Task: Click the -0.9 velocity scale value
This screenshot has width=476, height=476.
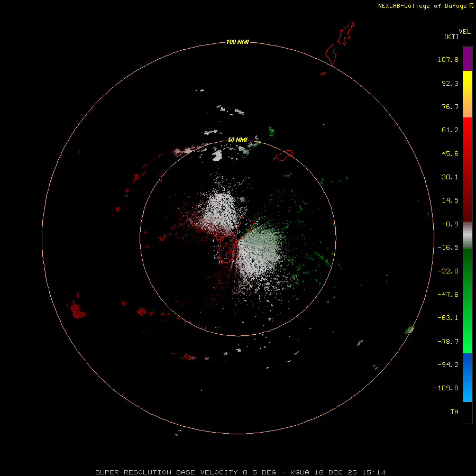Action: click(x=450, y=224)
